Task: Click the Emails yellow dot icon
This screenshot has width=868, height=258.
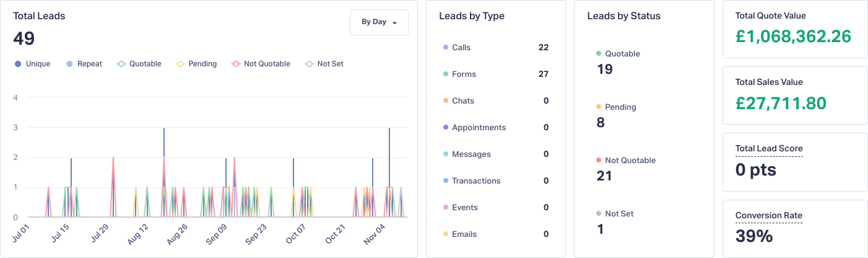Action: tap(446, 234)
